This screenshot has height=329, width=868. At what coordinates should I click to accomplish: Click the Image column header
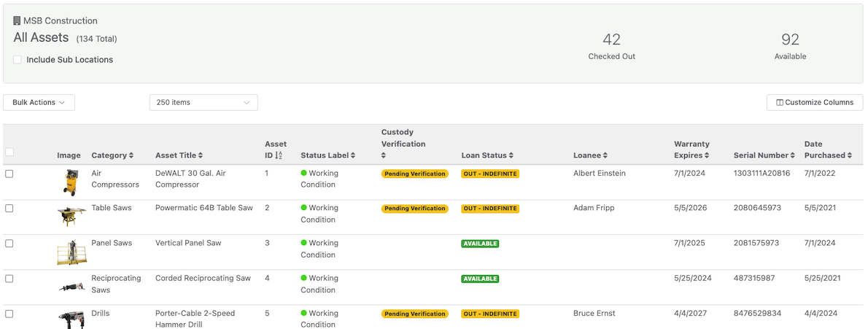pyautogui.click(x=69, y=155)
